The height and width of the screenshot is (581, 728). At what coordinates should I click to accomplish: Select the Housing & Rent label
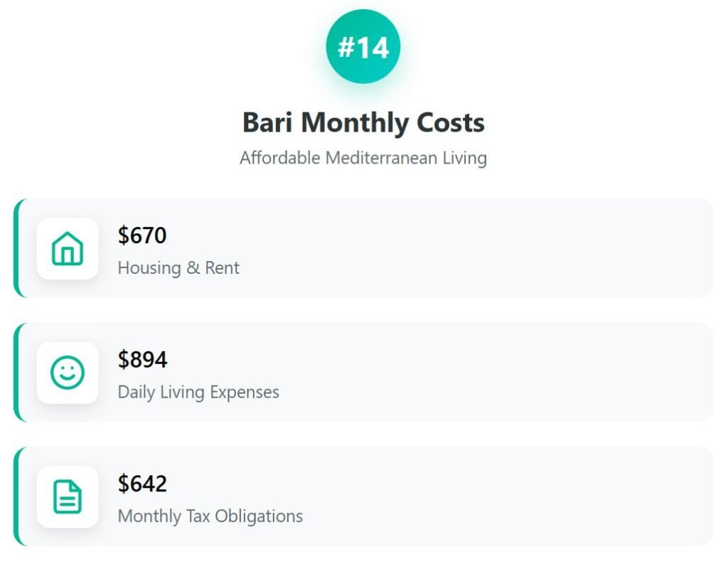(178, 268)
